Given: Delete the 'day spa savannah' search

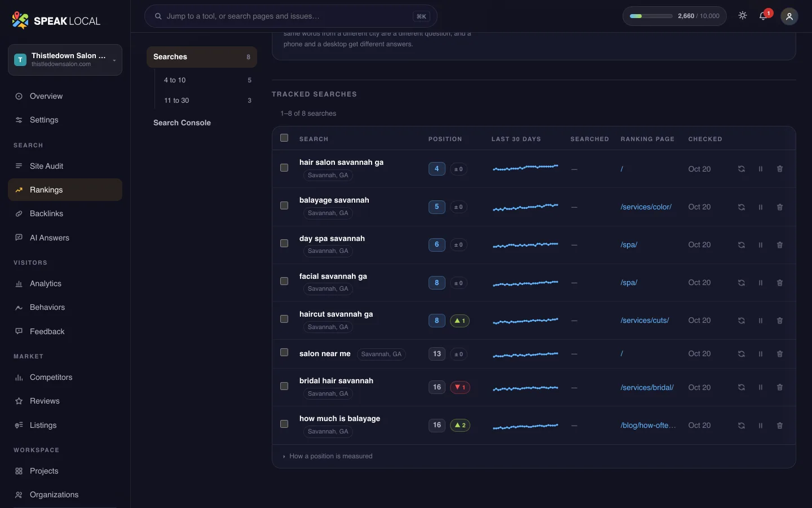Looking at the screenshot, I should point(780,245).
